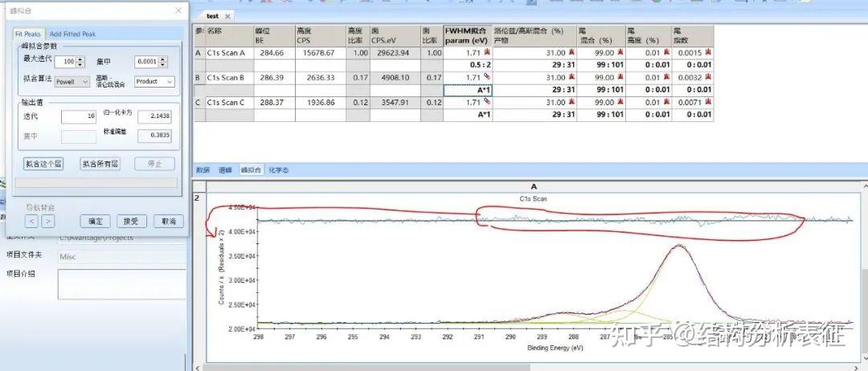Image resolution: width=868 pixels, height=371 pixels.
Task: Click the fitting progress bar in dialog
Action: 96,182
